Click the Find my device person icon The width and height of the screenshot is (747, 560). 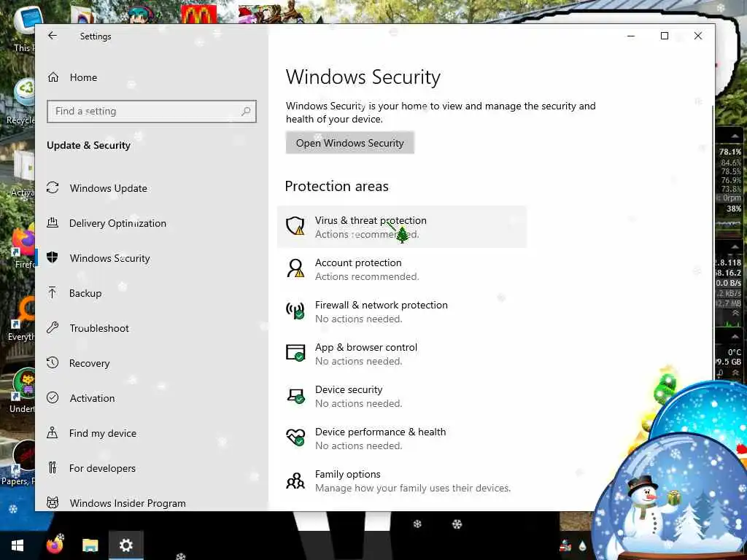pos(53,433)
